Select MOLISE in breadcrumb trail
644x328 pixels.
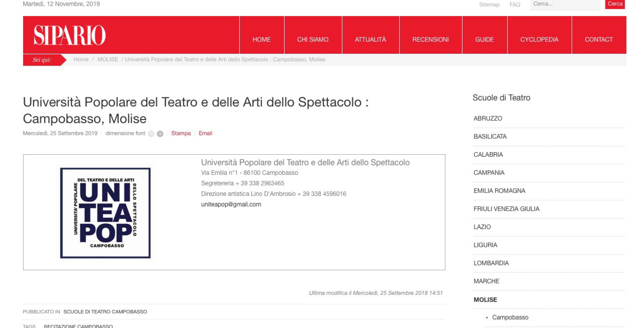tap(108, 59)
